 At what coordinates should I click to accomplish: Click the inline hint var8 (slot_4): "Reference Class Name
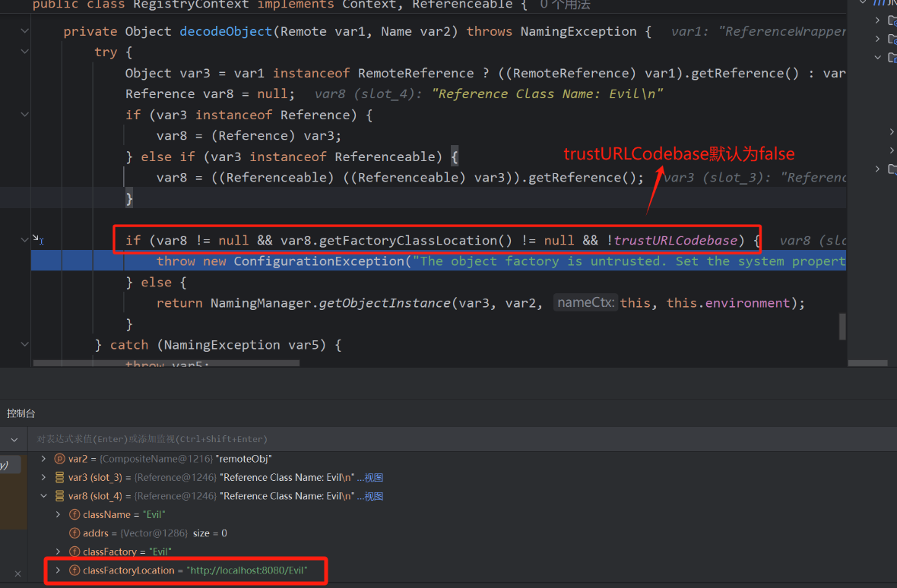pos(489,93)
